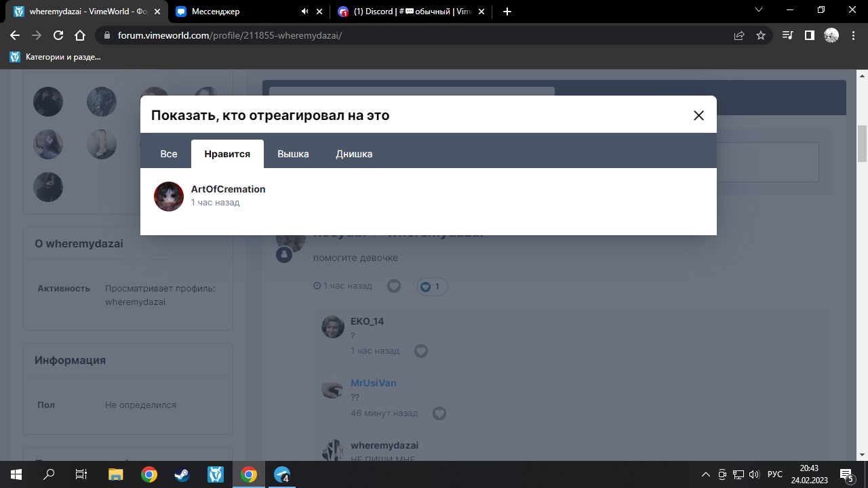Click ArtOfCremation's avatar thumbnail
The image size is (868, 488).
coord(169,197)
